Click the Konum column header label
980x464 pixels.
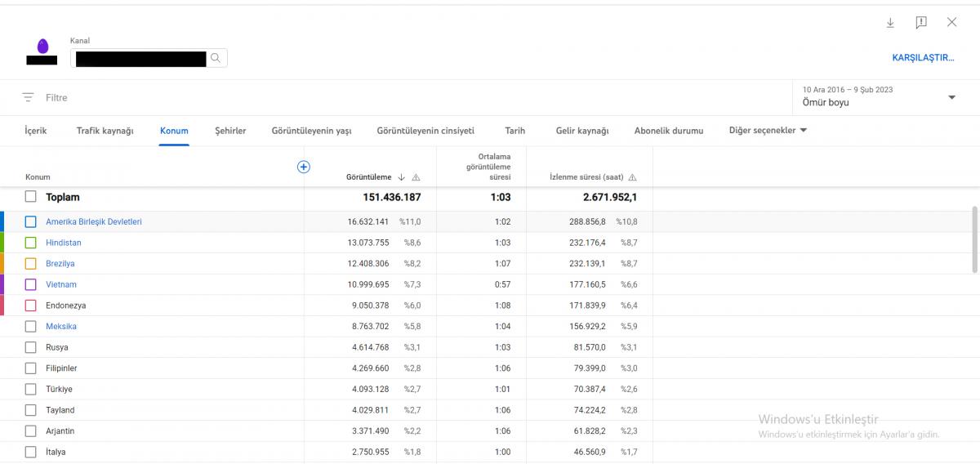[38, 177]
